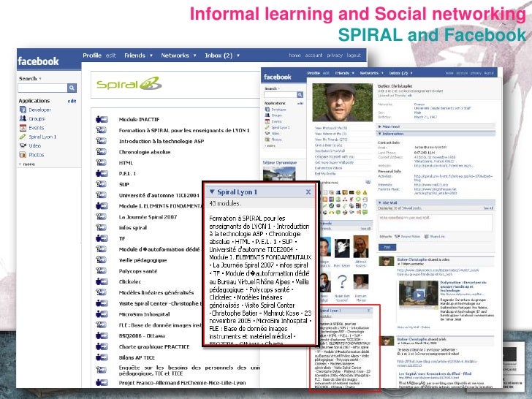Go to home link in left window header
Viewport: 532px width, 399px height.
coord(294,56)
